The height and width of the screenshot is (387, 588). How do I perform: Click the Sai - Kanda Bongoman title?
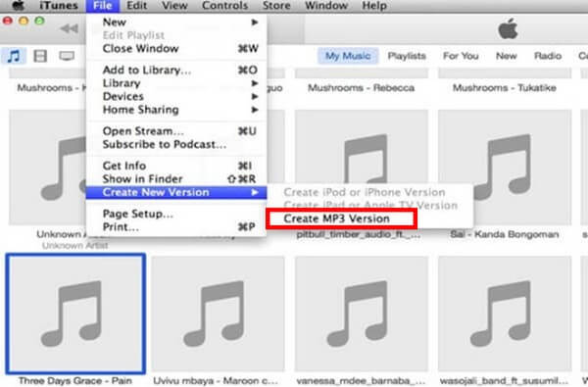(x=505, y=235)
